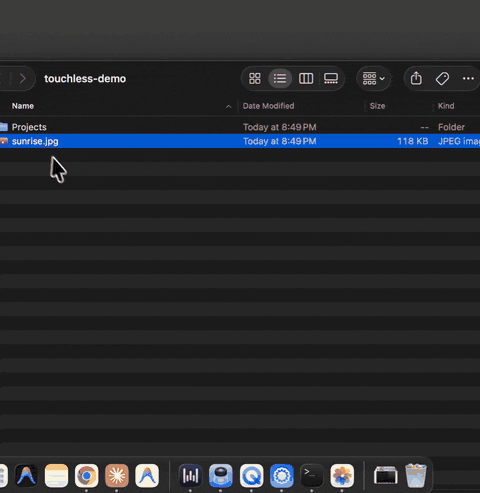Sort files by the Name column
Image resolution: width=480 pixels, height=493 pixels.
pyautogui.click(x=23, y=106)
